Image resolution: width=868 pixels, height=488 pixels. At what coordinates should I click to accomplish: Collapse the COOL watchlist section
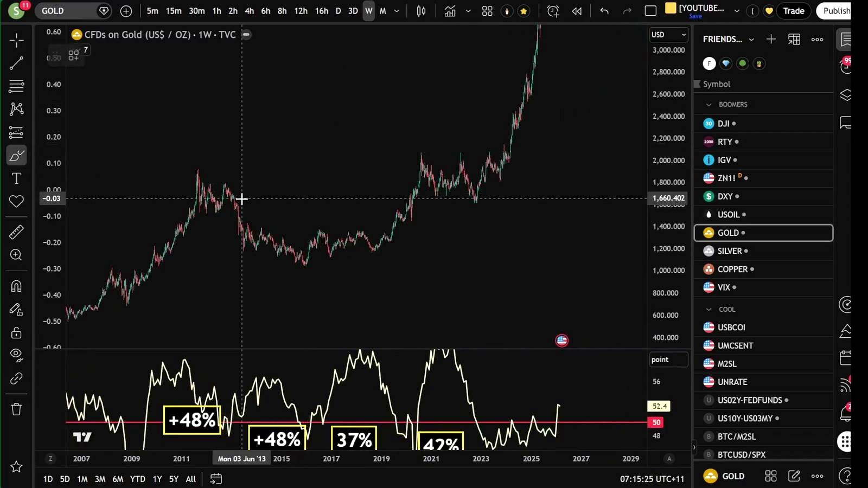point(709,309)
